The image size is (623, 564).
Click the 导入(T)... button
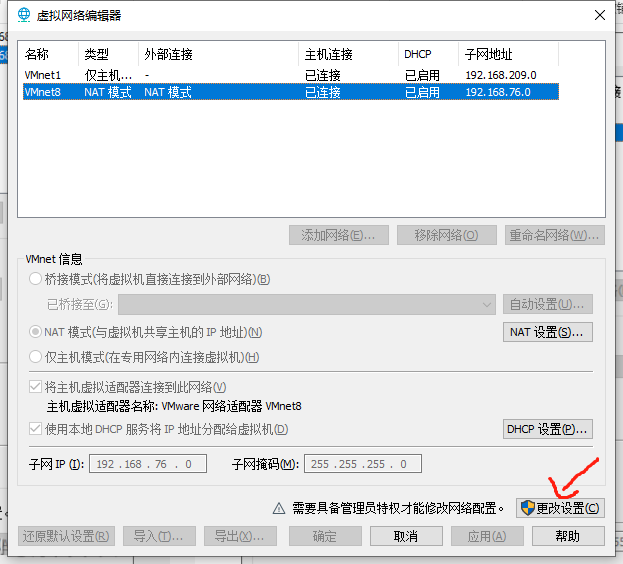click(159, 536)
